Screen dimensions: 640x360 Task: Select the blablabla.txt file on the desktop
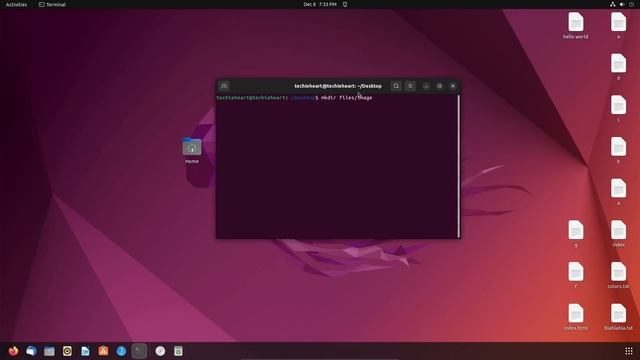point(618,317)
